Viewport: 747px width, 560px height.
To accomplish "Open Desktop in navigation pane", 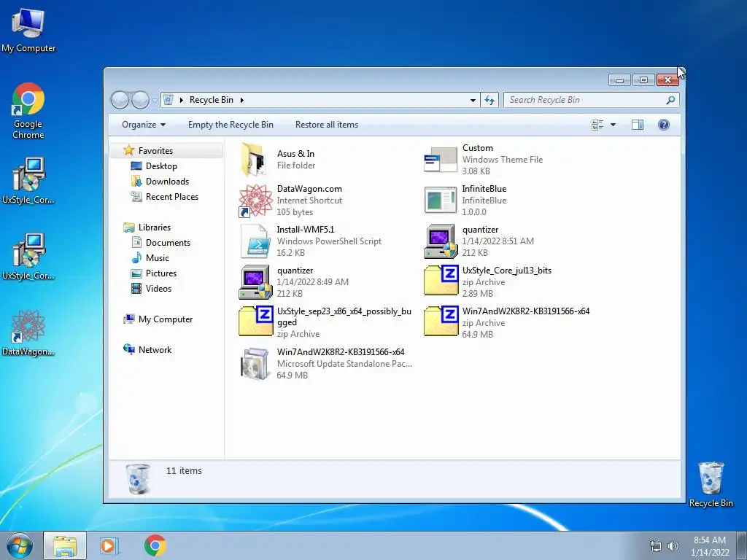I will pyautogui.click(x=161, y=166).
